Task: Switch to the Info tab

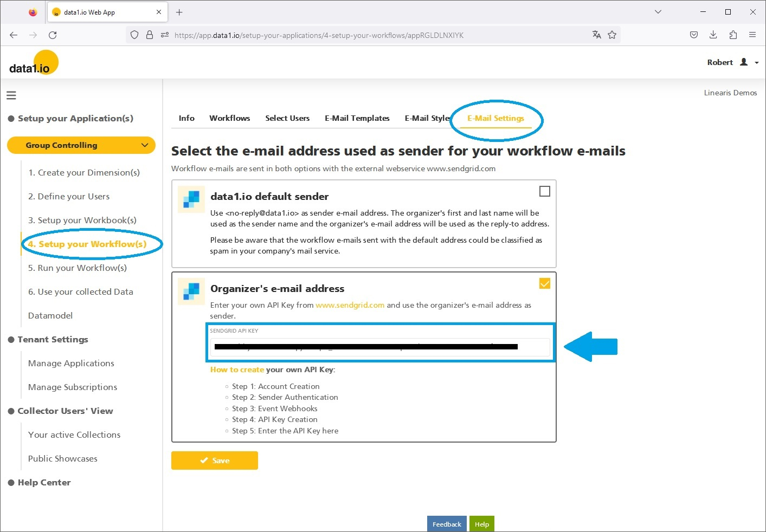Action: 186,118
